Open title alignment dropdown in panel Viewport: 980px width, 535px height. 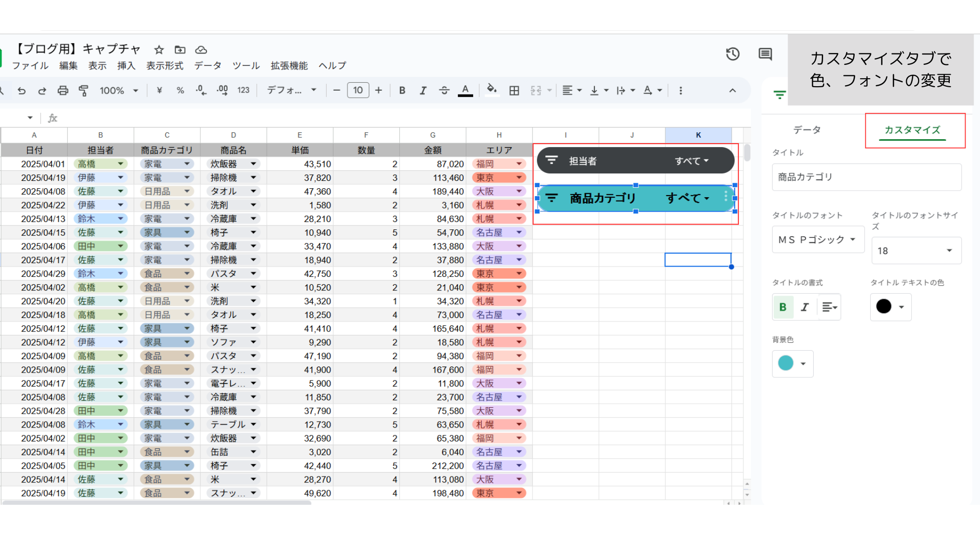coord(830,307)
